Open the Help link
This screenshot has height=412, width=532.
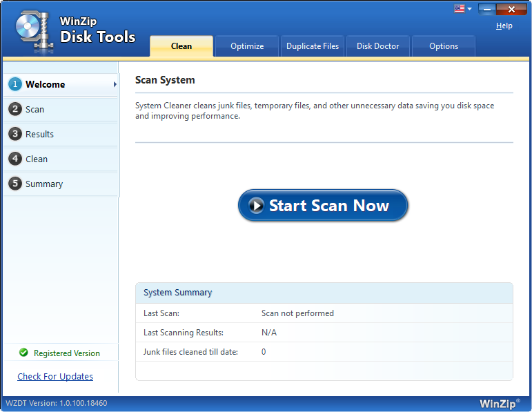point(504,26)
